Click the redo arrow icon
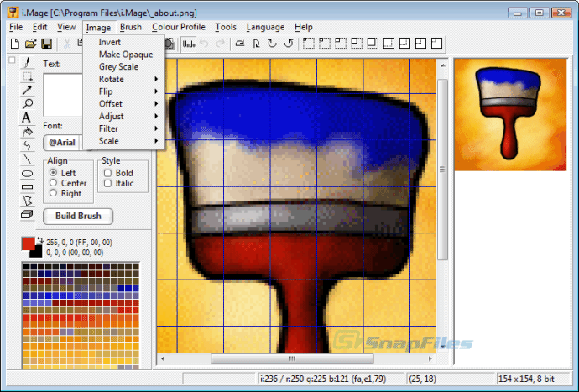 pyautogui.click(x=220, y=44)
